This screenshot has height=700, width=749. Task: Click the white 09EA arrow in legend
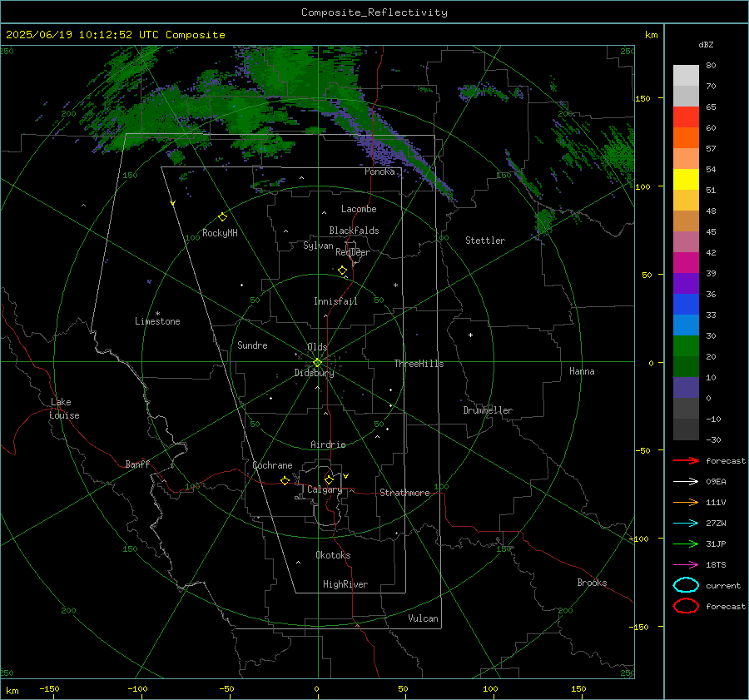[x=686, y=481]
